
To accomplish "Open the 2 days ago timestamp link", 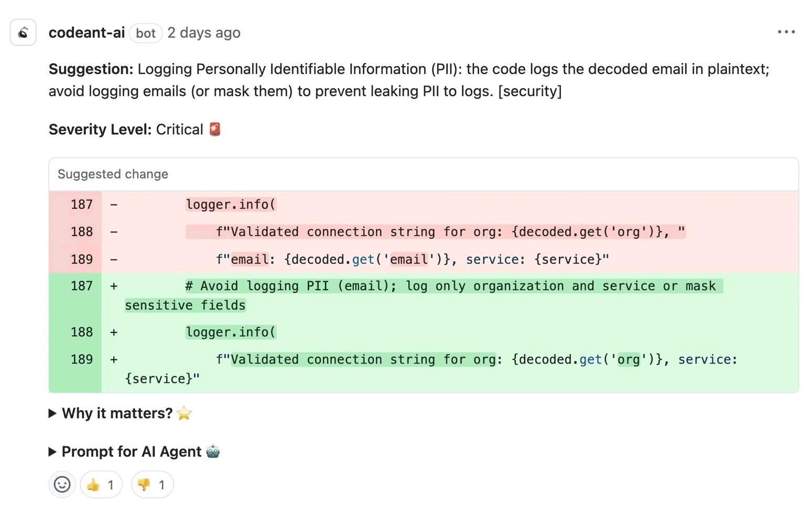I will pos(203,33).
